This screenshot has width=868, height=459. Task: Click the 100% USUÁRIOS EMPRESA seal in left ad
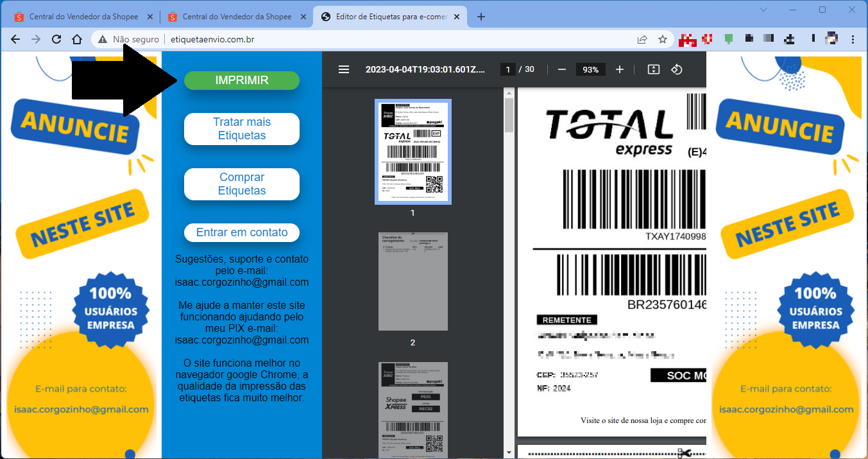[111, 309]
